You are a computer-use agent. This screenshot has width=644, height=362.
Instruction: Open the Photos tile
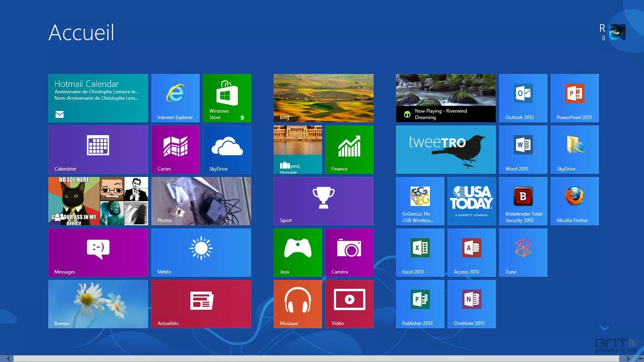click(x=201, y=201)
